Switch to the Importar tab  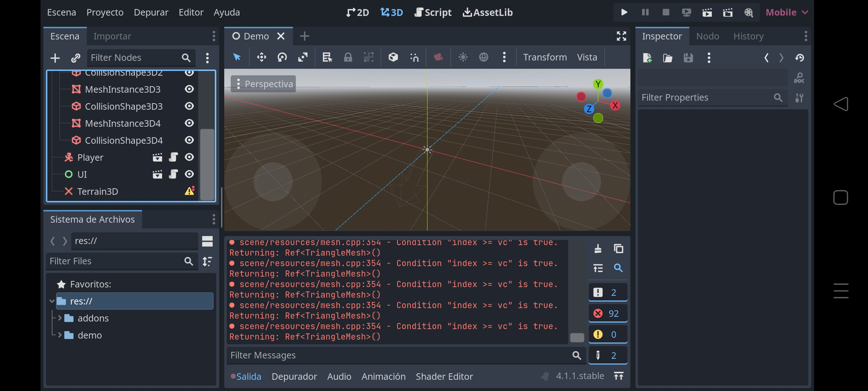coord(112,36)
